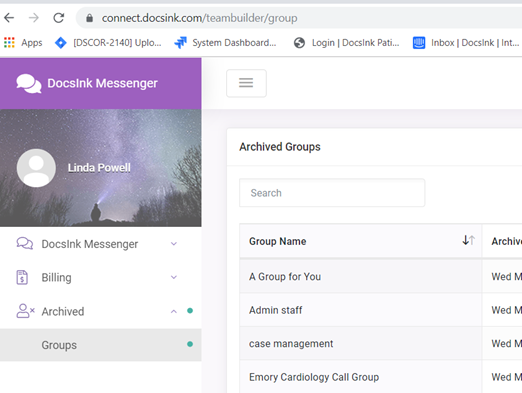Click the DocsInk Messenger chat bubbles logo
Image resolution: width=522 pixels, height=393 pixels.
pyautogui.click(x=29, y=83)
